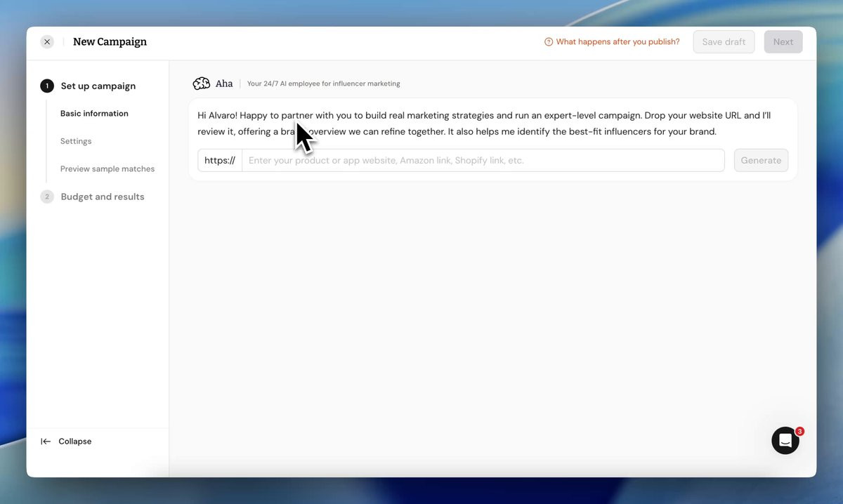Viewport: 843px width, 504px height.
Task: Click the Generate button
Action: click(x=761, y=160)
